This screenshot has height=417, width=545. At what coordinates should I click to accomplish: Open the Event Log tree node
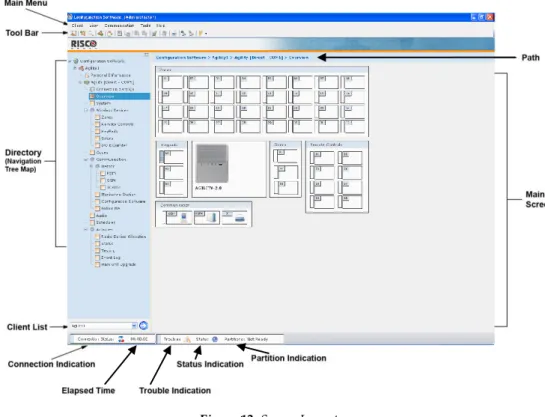[111, 257]
